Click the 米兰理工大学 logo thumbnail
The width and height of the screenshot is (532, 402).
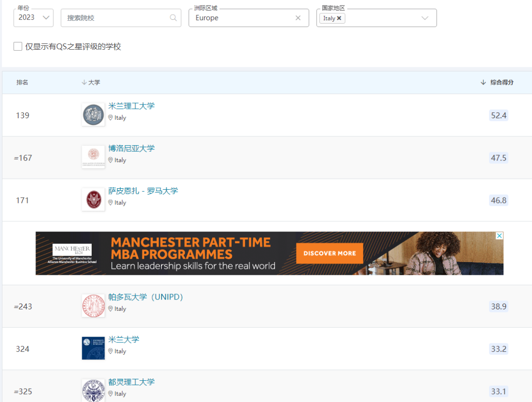pos(93,115)
